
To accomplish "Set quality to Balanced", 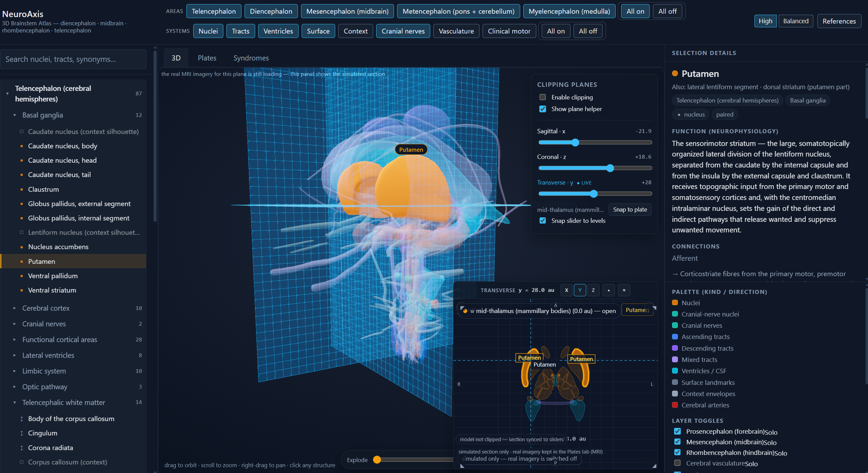I will click(795, 21).
